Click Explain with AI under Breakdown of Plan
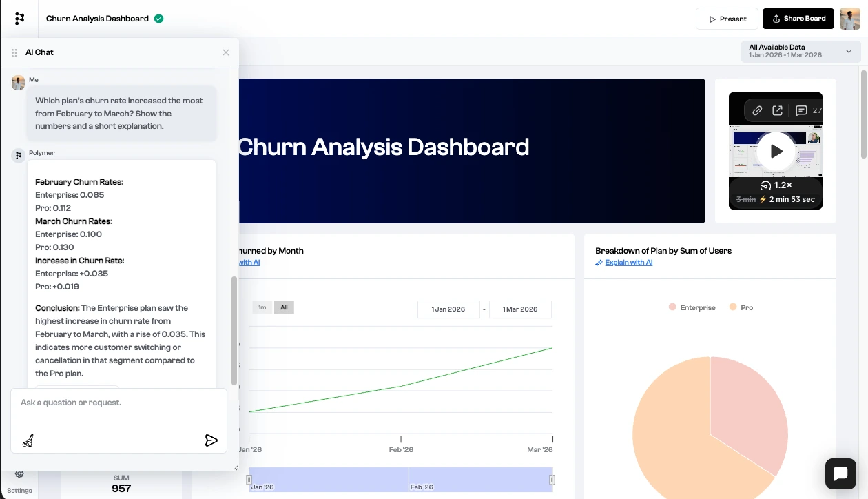868x499 pixels. click(x=628, y=263)
